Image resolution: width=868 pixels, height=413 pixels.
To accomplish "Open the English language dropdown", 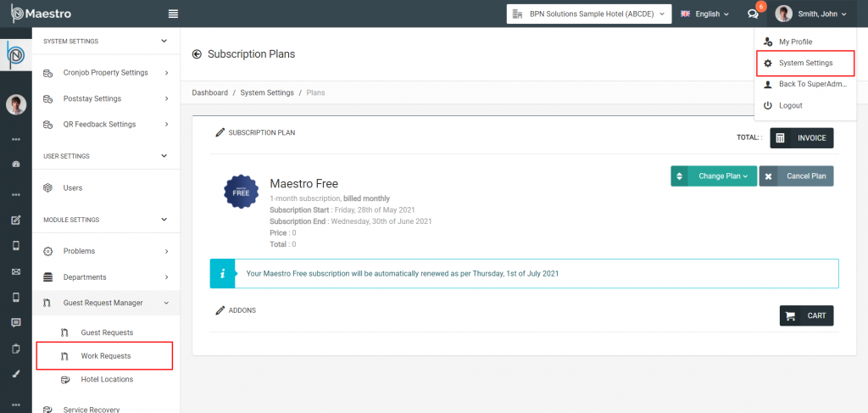I will click(x=704, y=14).
